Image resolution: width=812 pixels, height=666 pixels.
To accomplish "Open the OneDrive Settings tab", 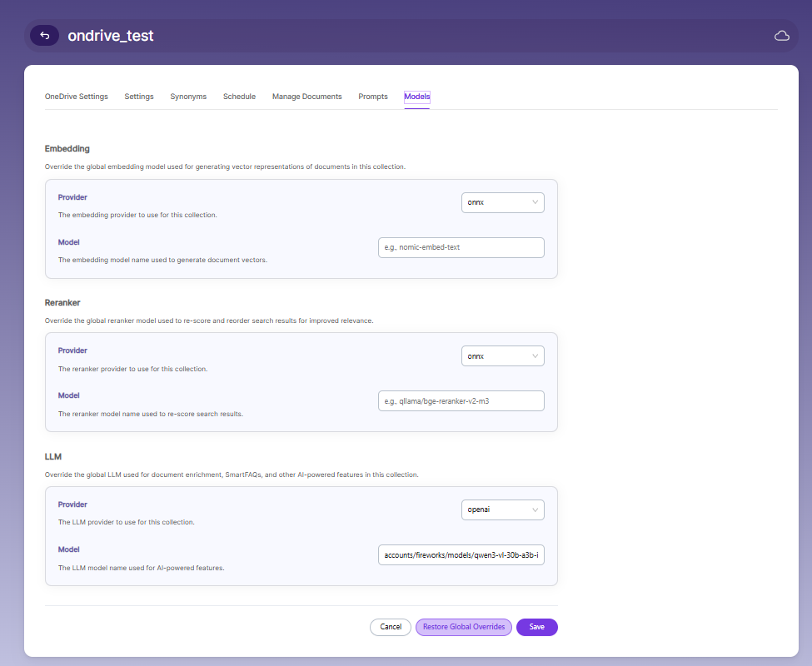I will 76,97.
